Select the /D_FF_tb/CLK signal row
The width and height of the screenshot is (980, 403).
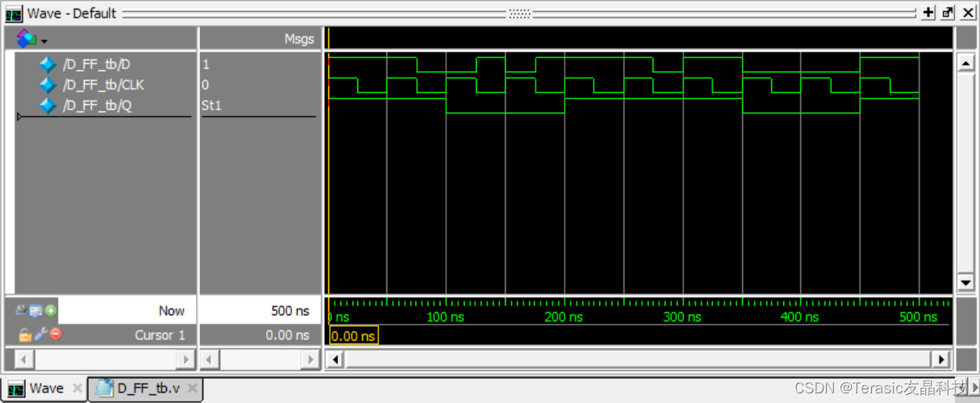click(105, 85)
